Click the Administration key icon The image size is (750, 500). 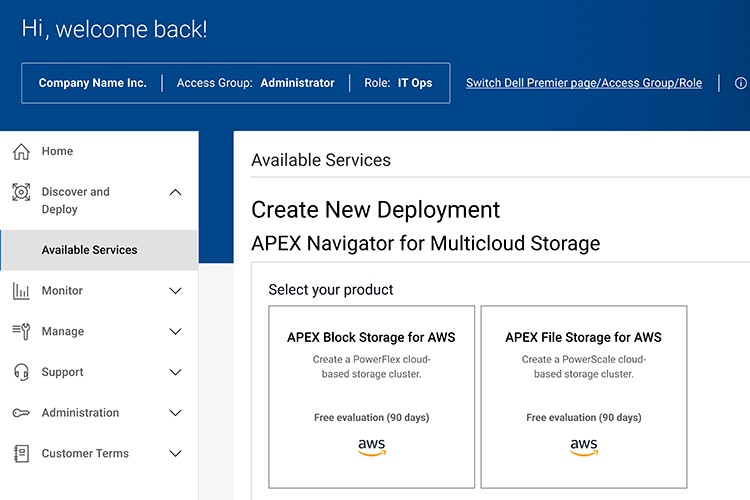(21, 413)
